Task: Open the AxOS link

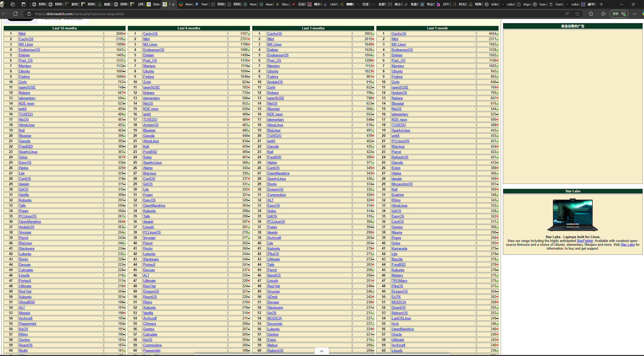Action: pos(272,313)
